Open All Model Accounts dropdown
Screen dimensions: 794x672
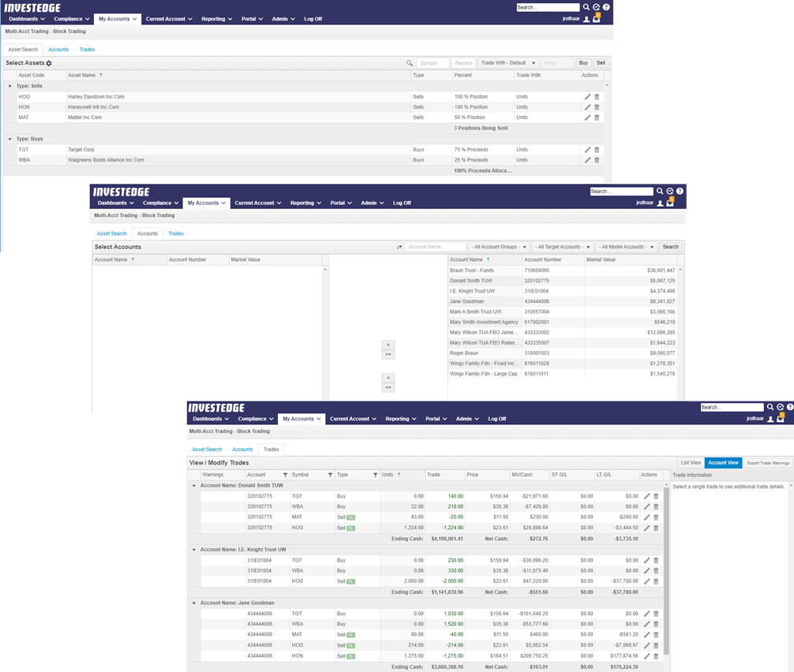coord(626,247)
